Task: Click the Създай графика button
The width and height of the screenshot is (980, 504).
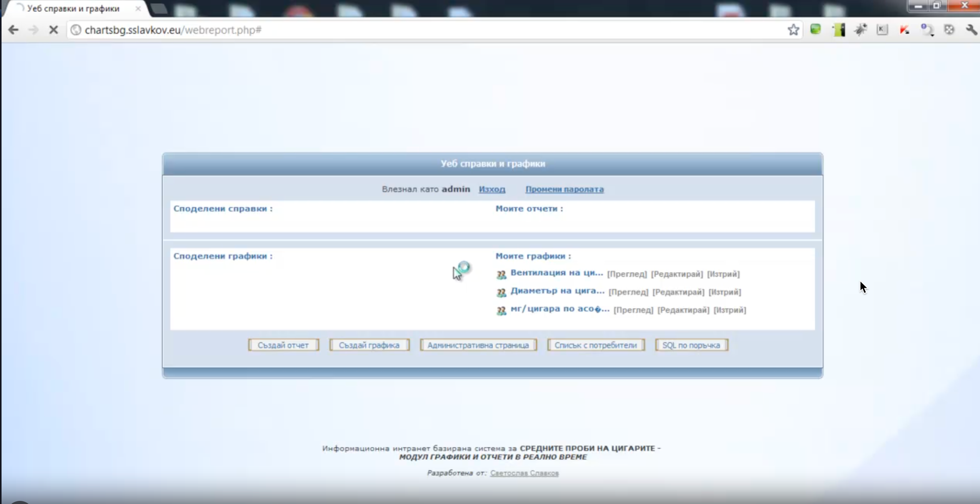Action: tap(369, 345)
